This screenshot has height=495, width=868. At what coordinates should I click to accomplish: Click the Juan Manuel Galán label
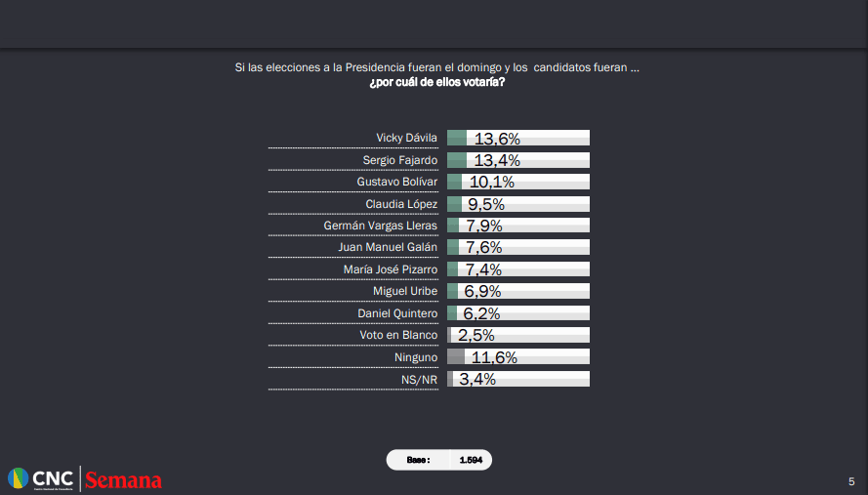(388, 247)
